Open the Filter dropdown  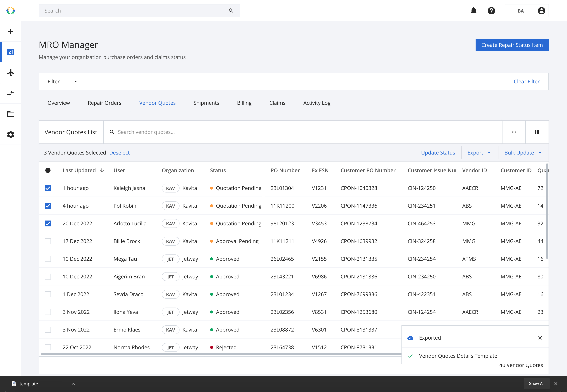[x=63, y=81]
